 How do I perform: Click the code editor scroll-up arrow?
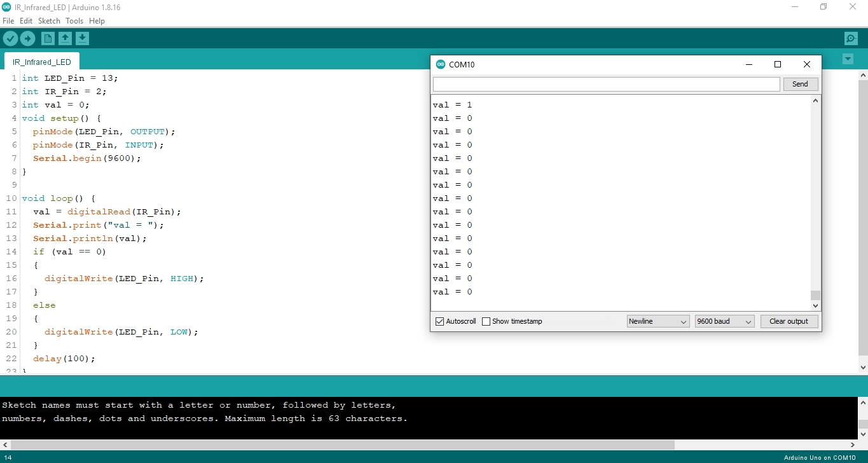[x=863, y=75]
